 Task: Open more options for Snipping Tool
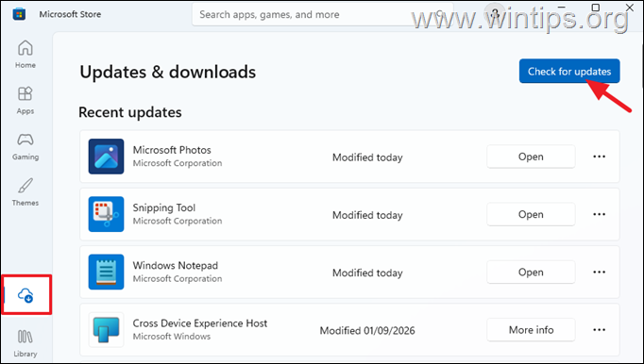tap(599, 214)
